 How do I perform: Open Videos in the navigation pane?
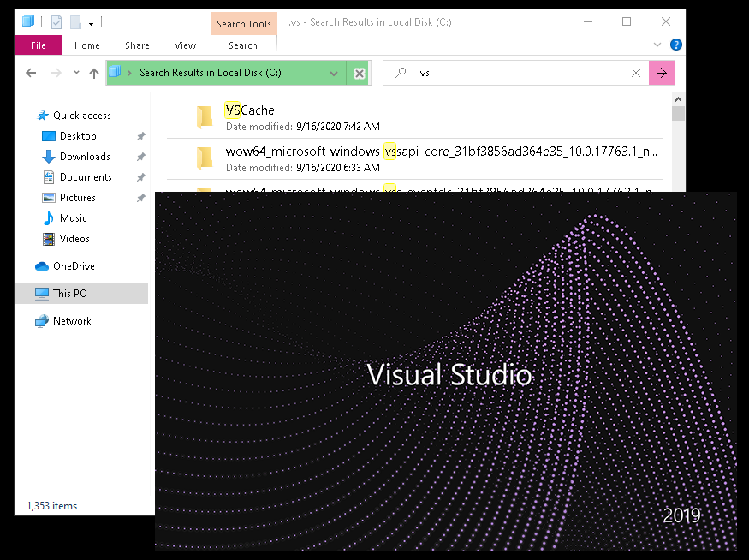[74, 239]
